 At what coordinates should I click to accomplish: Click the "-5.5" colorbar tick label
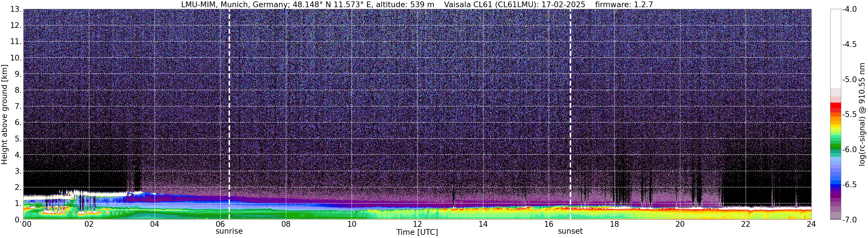850,115
